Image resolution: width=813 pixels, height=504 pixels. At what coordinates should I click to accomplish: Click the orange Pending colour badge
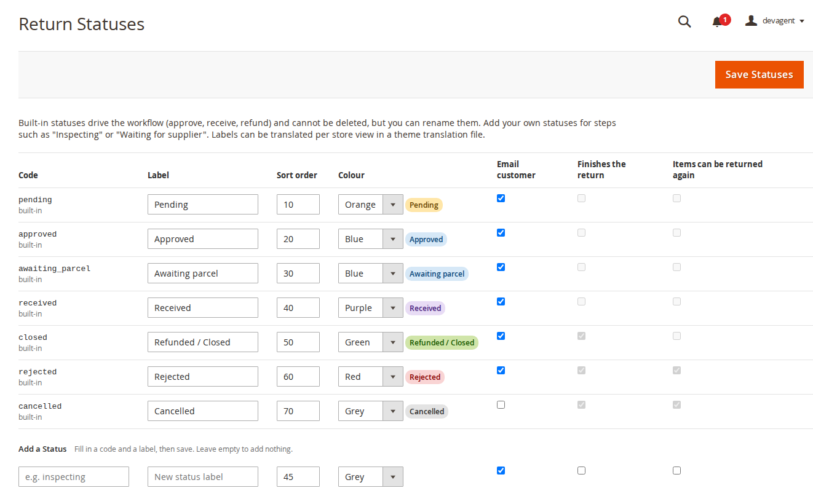(424, 205)
